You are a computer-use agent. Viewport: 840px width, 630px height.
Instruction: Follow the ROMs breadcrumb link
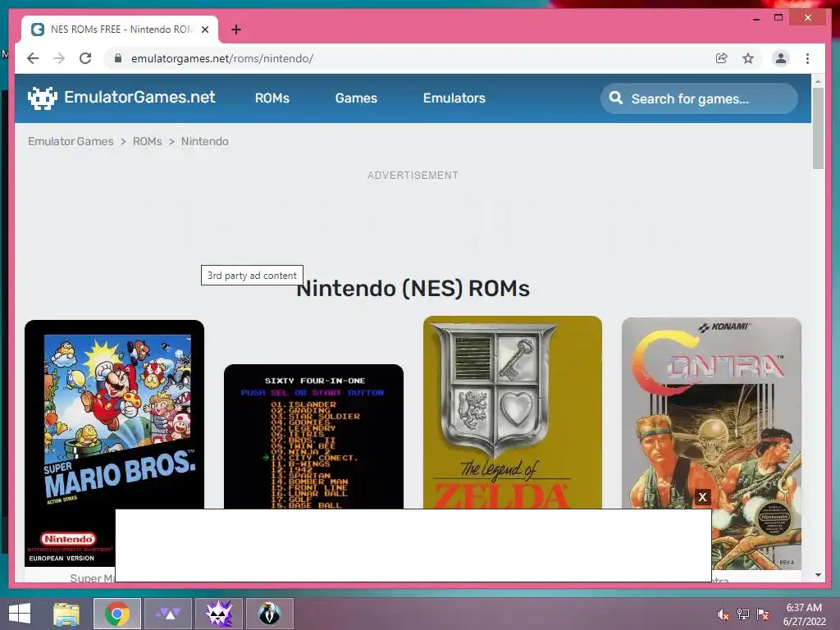148,141
